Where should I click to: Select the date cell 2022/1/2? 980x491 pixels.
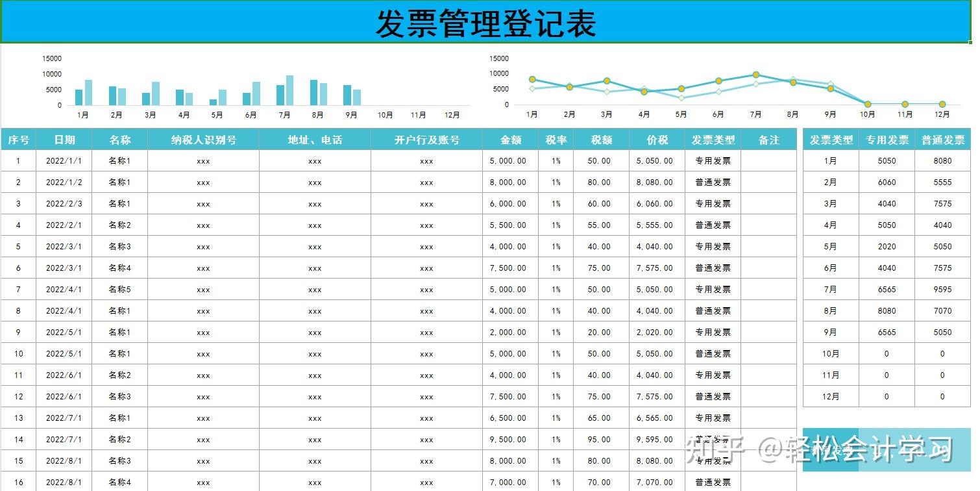click(64, 183)
